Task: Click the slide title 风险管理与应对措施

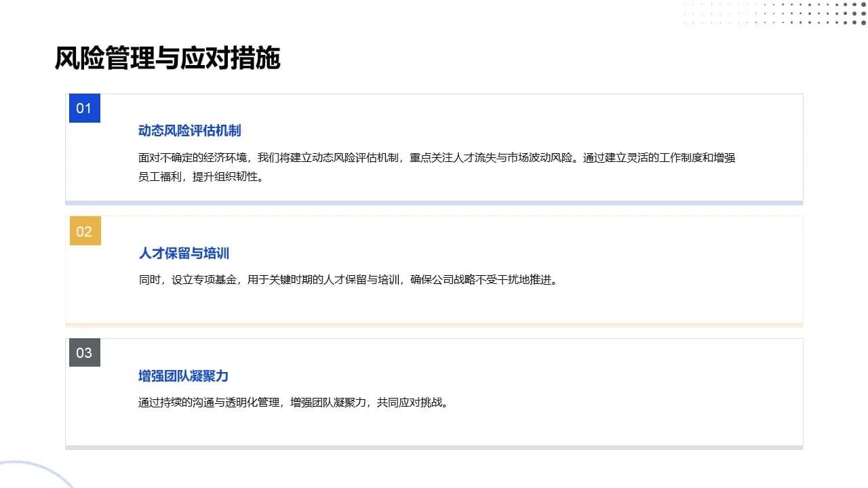Action: (167, 59)
